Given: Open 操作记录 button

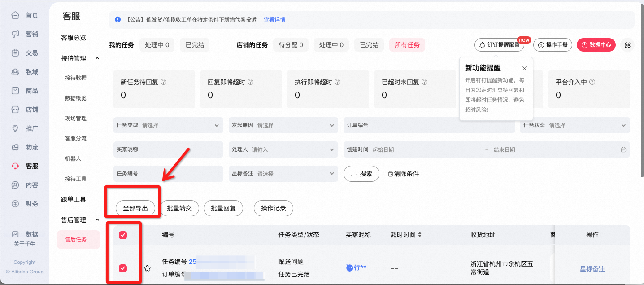Looking at the screenshot, I should [x=274, y=208].
